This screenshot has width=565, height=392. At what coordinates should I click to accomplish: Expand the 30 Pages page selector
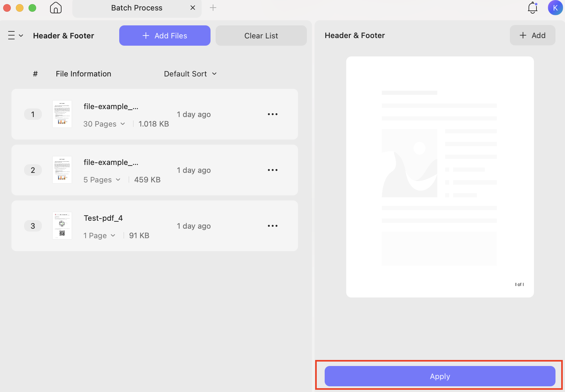click(x=123, y=124)
